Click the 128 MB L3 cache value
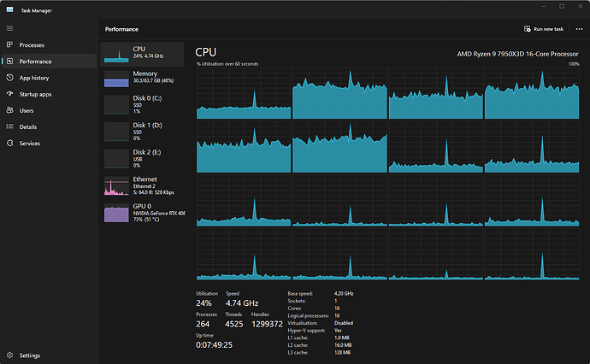The width and height of the screenshot is (590, 364). coord(342,353)
